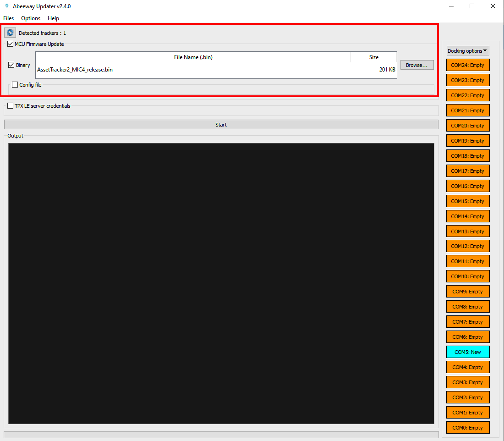The image size is (504, 441).
Task: Open the Files menu
Action: [x=8, y=18]
